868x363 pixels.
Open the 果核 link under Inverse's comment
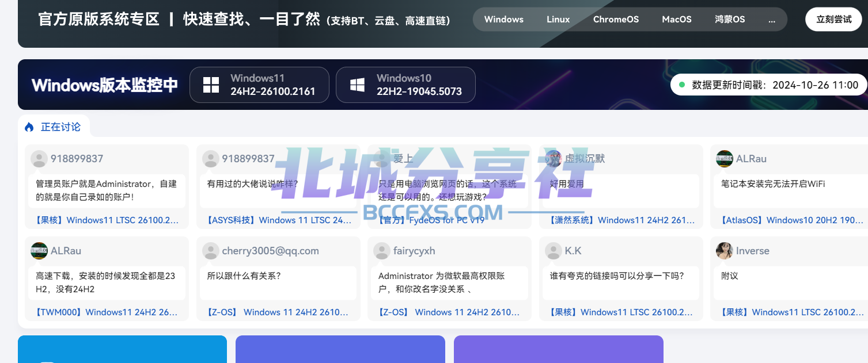click(x=793, y=312)
